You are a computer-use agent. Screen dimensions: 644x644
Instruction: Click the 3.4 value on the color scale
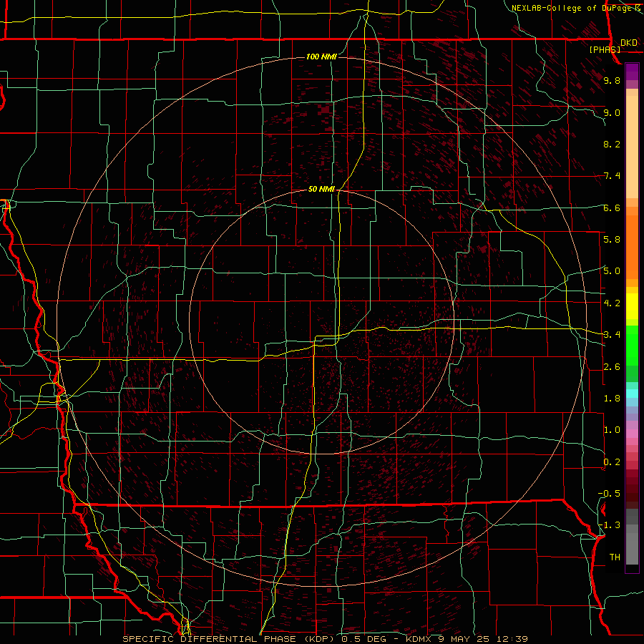[612, 334]
